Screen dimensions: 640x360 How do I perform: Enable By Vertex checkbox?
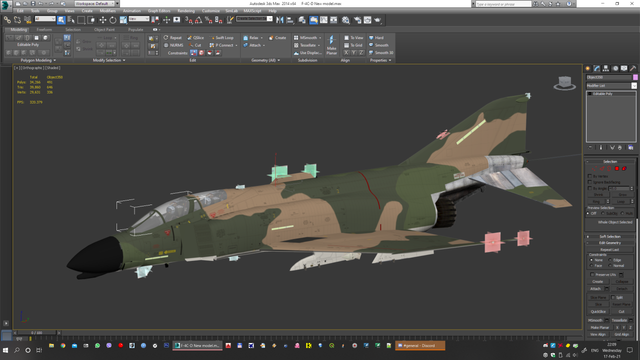pyautogui.click(x=589, y=176)
